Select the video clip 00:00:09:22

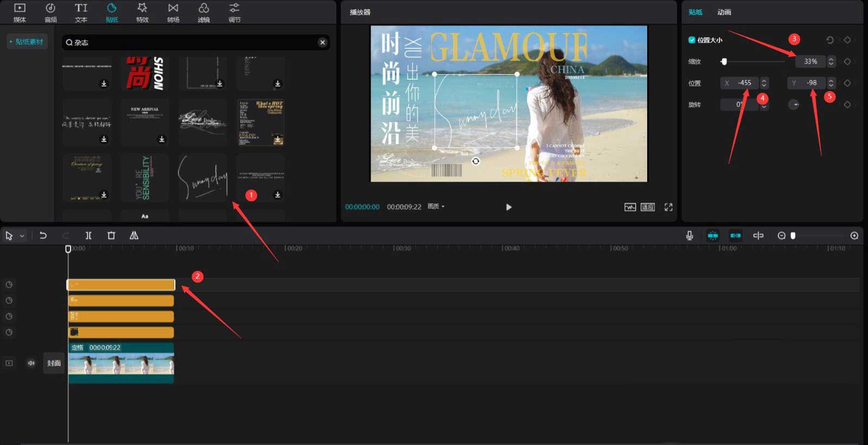click(121, 363)
